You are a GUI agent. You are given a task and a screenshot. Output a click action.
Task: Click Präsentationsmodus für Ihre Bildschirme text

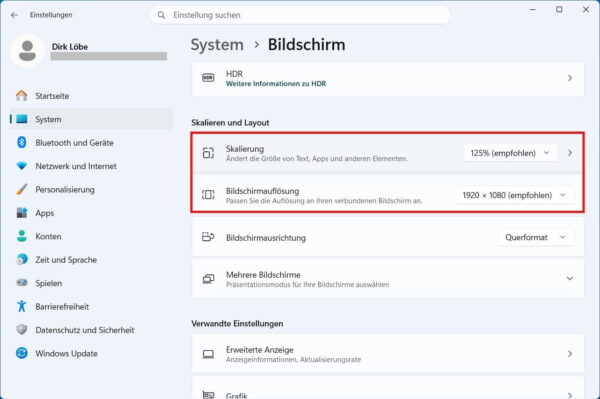(x=307, y=285)
